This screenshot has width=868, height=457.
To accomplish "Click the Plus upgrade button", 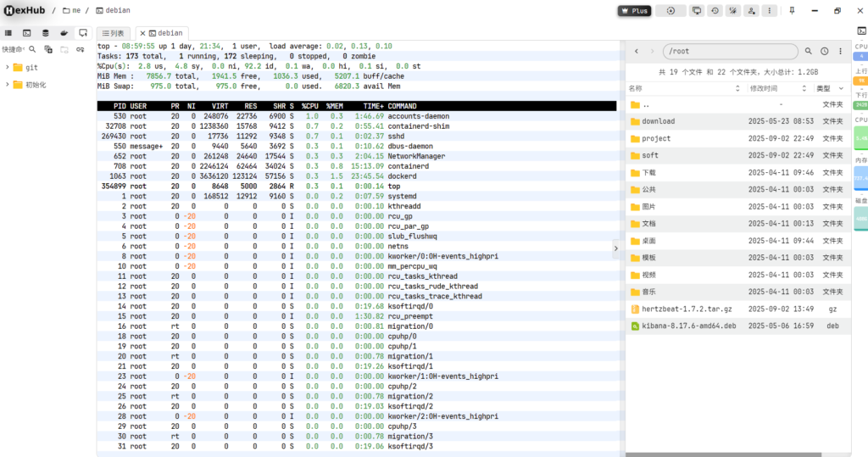I will 633,11.
